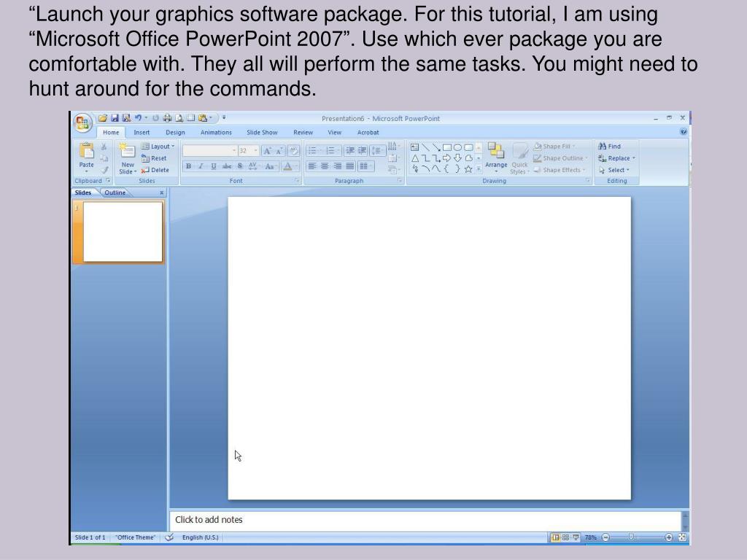
Task: Click the "Office Theme" status bar label
Action: pos(135,537)
